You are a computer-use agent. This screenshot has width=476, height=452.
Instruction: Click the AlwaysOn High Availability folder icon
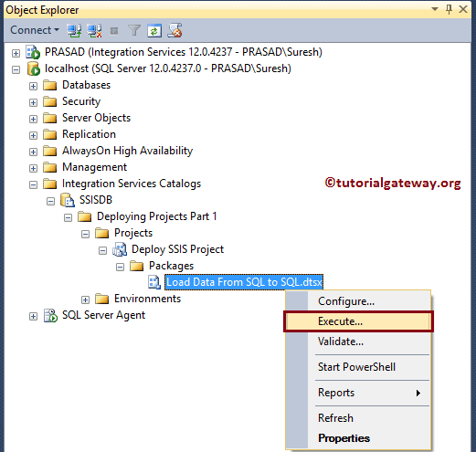(x=50, y=151)
